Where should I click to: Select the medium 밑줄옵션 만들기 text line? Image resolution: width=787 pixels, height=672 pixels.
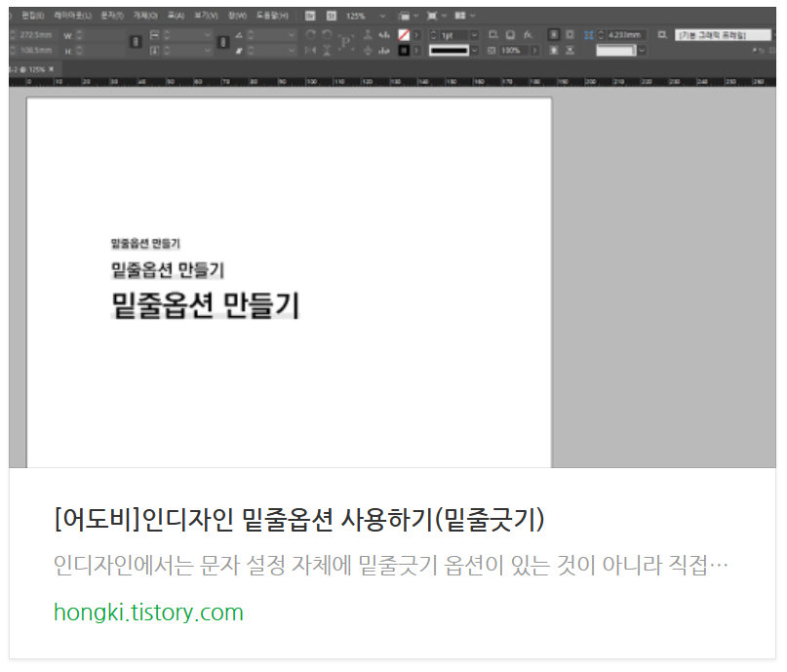[168, 270]
